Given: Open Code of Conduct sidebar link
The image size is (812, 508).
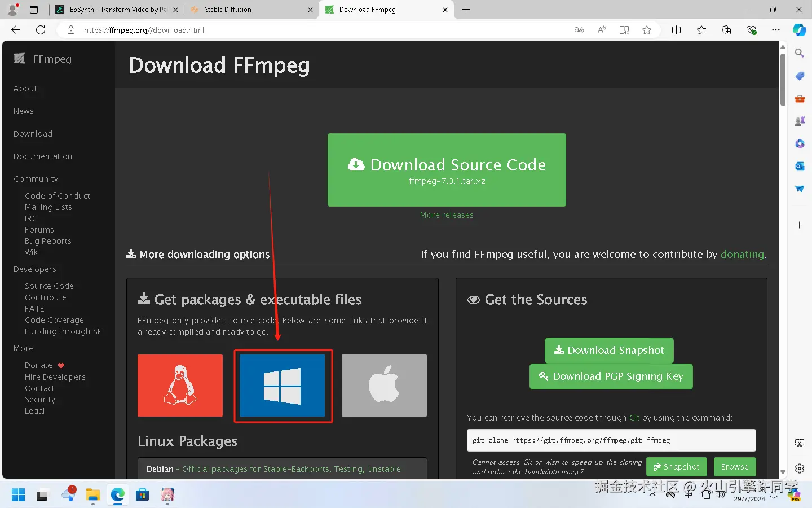Looking at the screenshot, I should 58,196.
